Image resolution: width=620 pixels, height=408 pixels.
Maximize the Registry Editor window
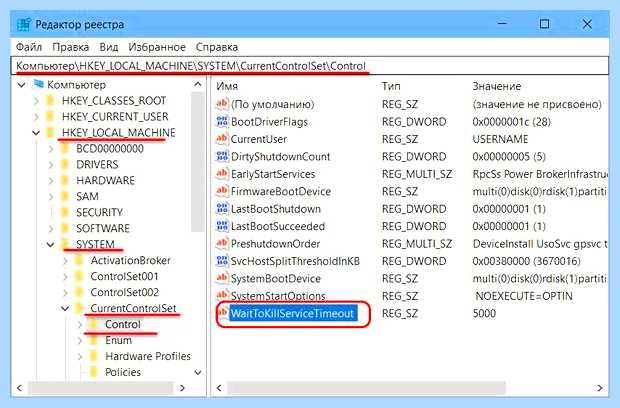544,24
